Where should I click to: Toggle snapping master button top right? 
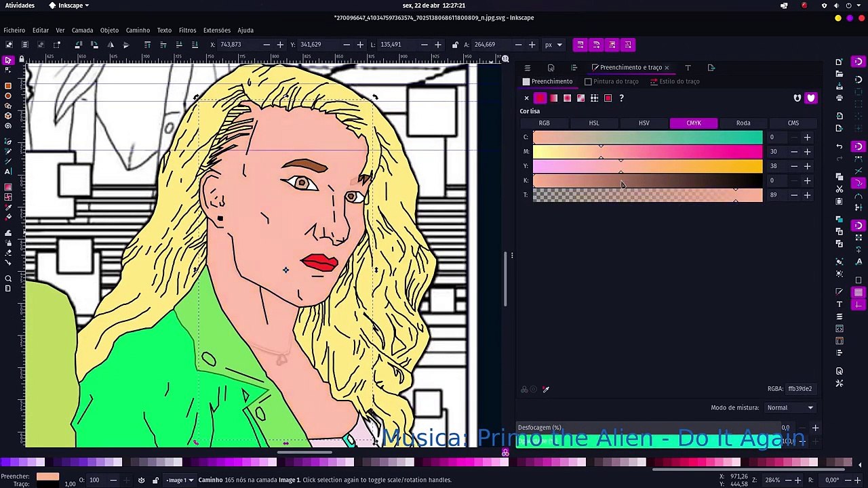(x=859, y=62)
